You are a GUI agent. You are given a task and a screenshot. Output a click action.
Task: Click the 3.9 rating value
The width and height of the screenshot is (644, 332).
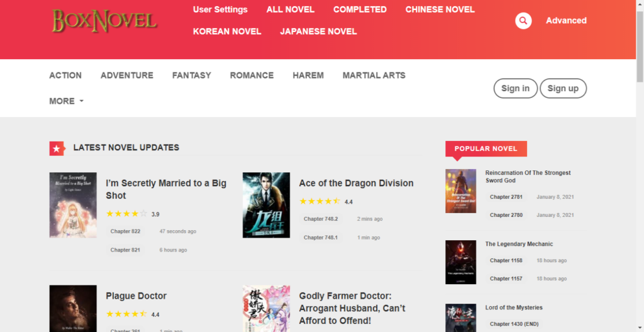click(x=155, y=214)
